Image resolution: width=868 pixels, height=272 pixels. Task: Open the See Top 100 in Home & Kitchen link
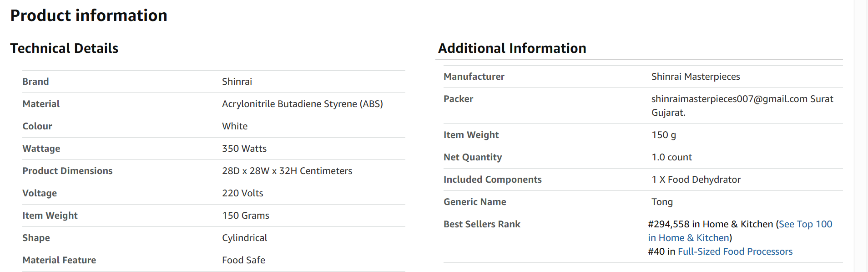point(805,224)
